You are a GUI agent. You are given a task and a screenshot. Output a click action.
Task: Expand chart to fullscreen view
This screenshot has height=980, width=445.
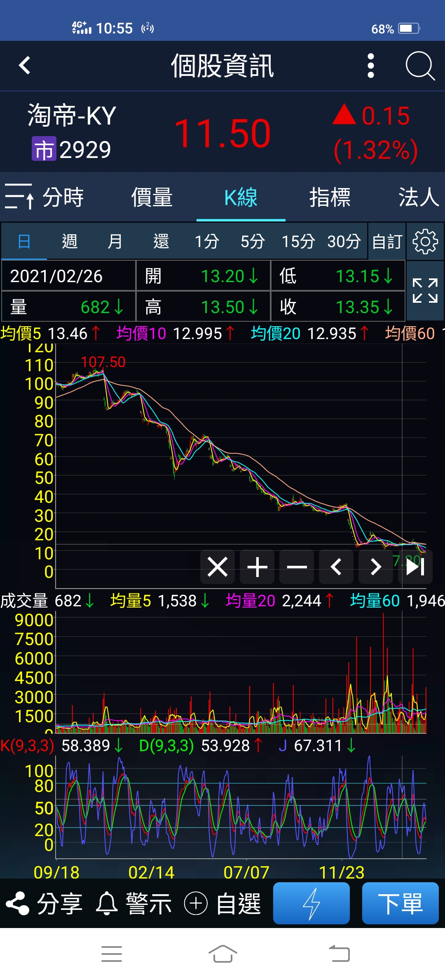[425, 291]
